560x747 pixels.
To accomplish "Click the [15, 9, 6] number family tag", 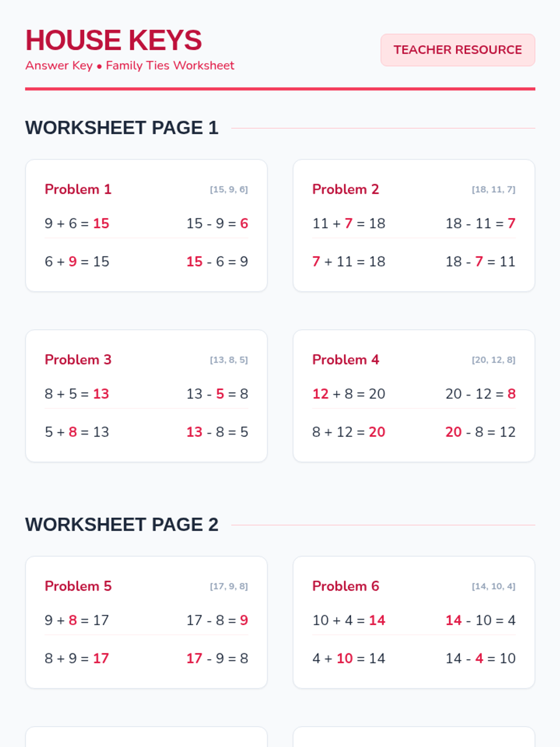I will click(x=229, y=190).
